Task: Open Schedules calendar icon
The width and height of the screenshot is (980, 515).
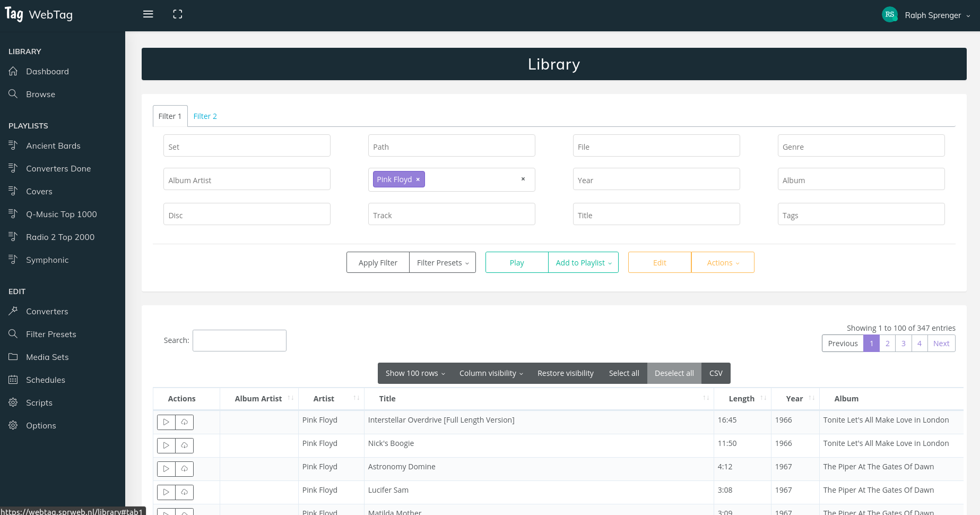Action: coord(13,380)
